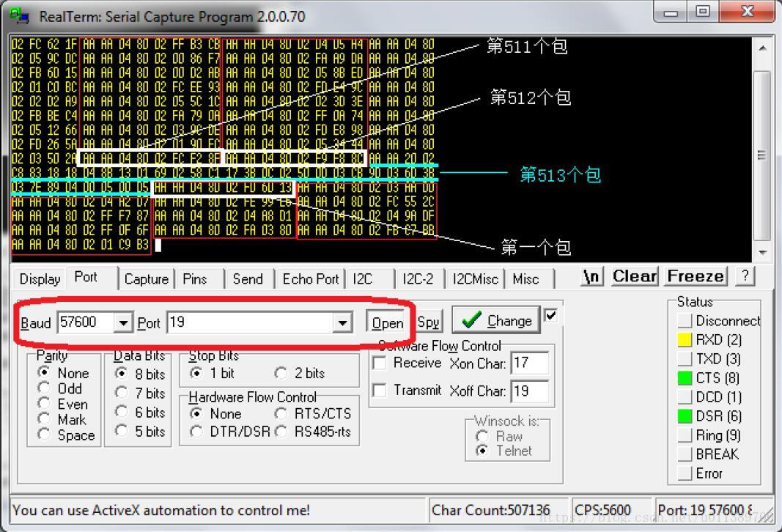Click the green CTS (8) indicator

click(685, 377)
